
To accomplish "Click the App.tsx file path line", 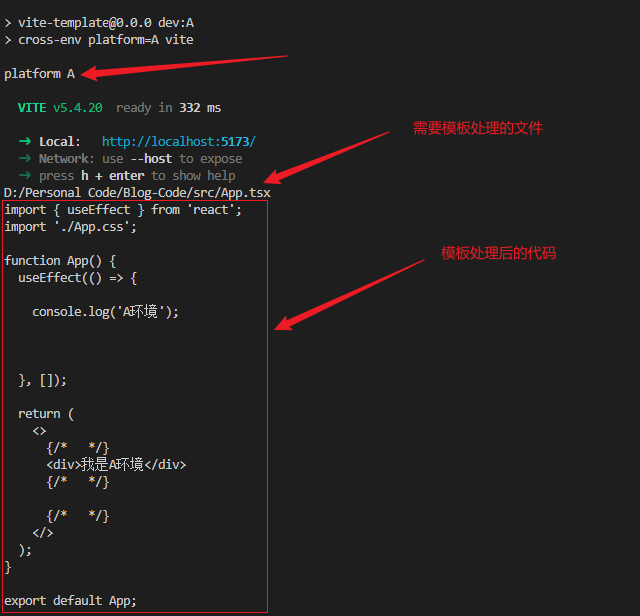I will pos(137,192).
